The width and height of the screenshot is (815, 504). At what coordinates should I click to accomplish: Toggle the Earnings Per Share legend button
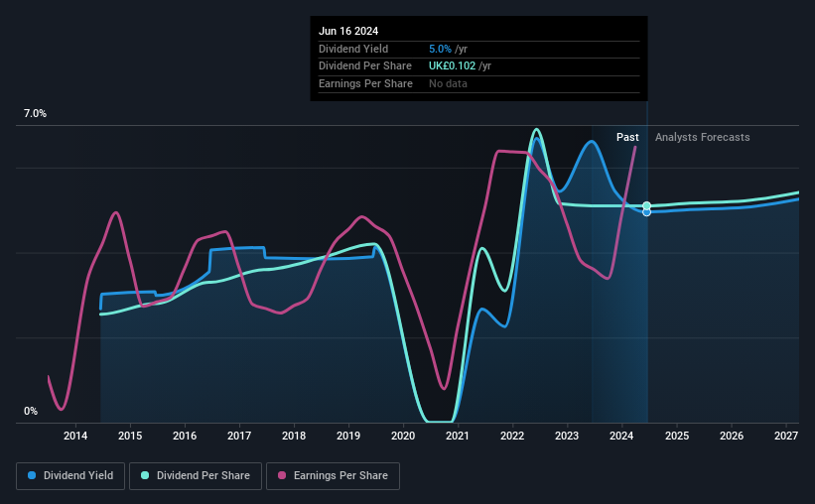tap(333, 476)
